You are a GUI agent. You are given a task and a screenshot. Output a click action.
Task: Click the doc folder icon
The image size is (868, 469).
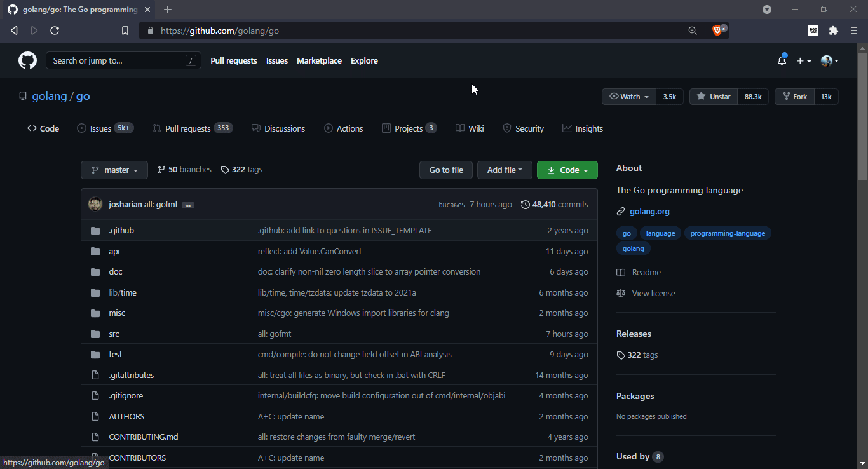(95, 272)
